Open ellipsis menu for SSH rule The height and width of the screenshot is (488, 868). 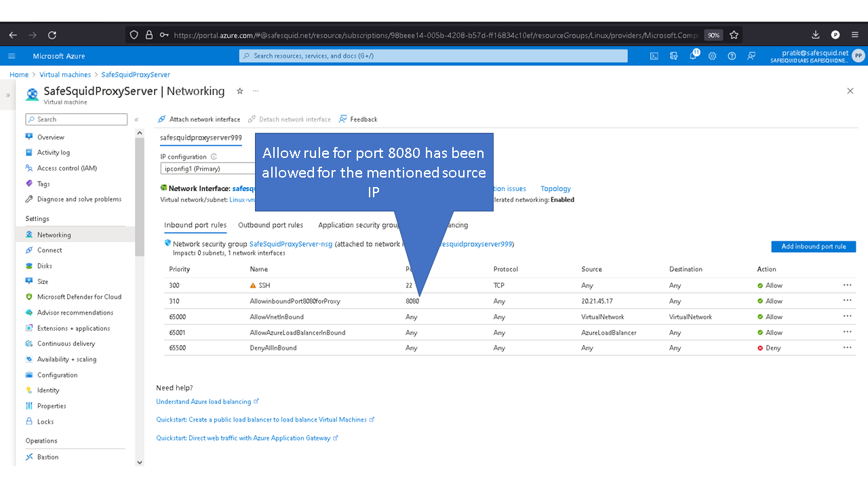point(847,285)
